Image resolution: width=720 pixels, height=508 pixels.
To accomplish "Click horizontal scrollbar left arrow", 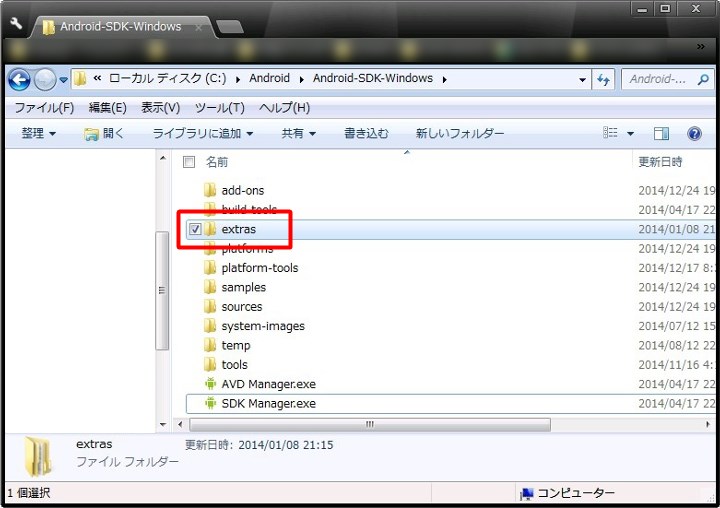I will coord(180,424).
